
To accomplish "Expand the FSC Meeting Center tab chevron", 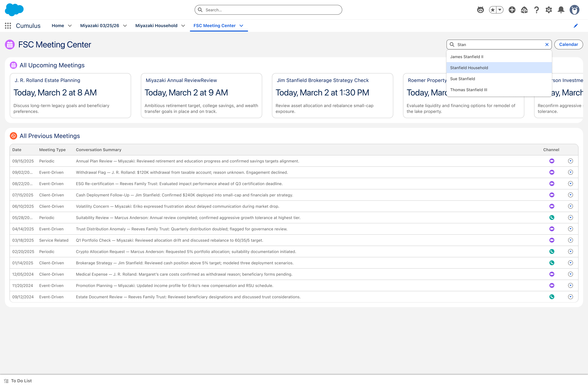I will pos(241,26).
